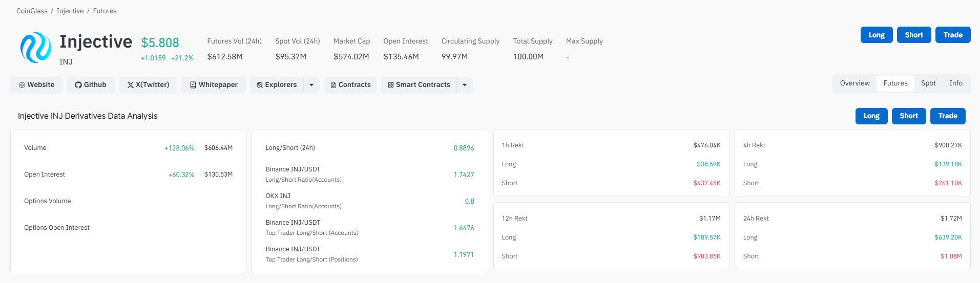
Task: Click the Injective INJ Derivatives Data Analysis heading
Action: click(88, 116)
